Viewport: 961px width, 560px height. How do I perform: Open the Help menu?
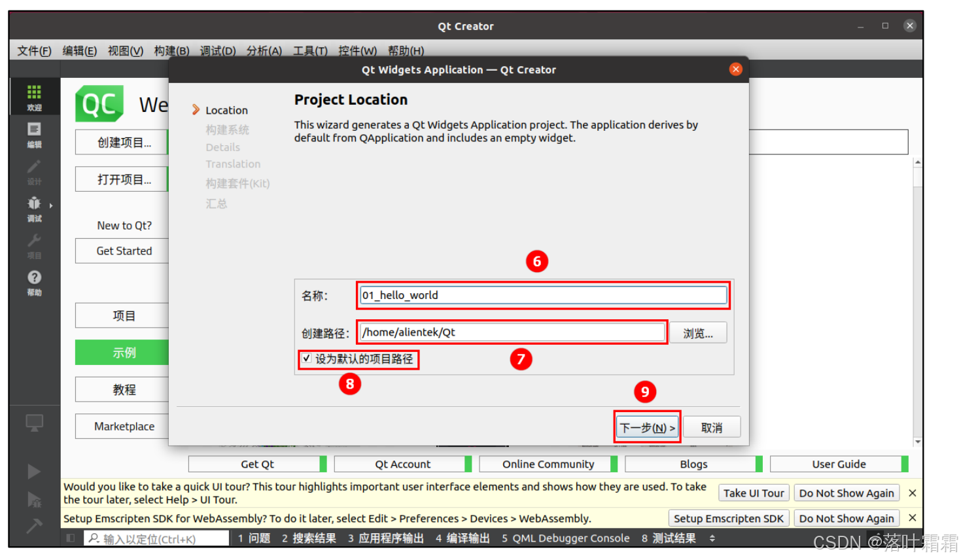click(x=406, y=50)
